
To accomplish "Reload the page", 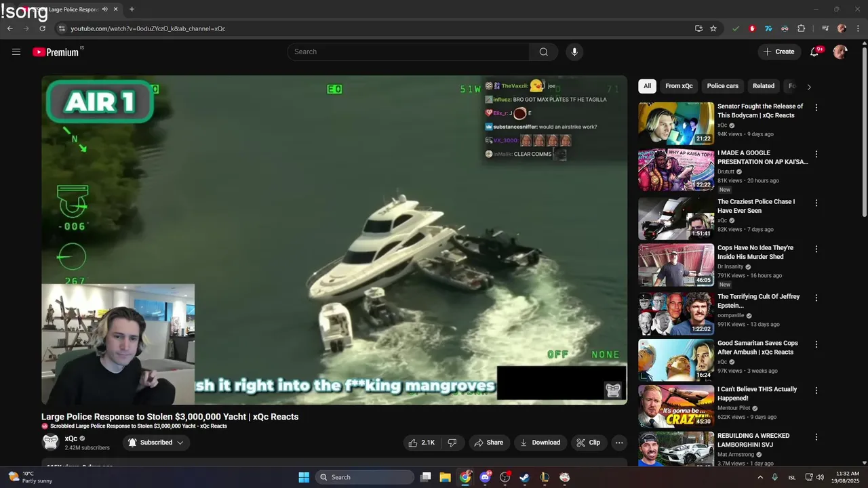I will click(42, 28).
